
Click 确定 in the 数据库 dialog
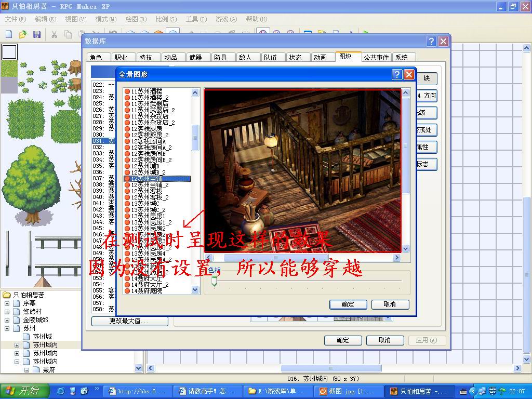click(x=343, y=340)
